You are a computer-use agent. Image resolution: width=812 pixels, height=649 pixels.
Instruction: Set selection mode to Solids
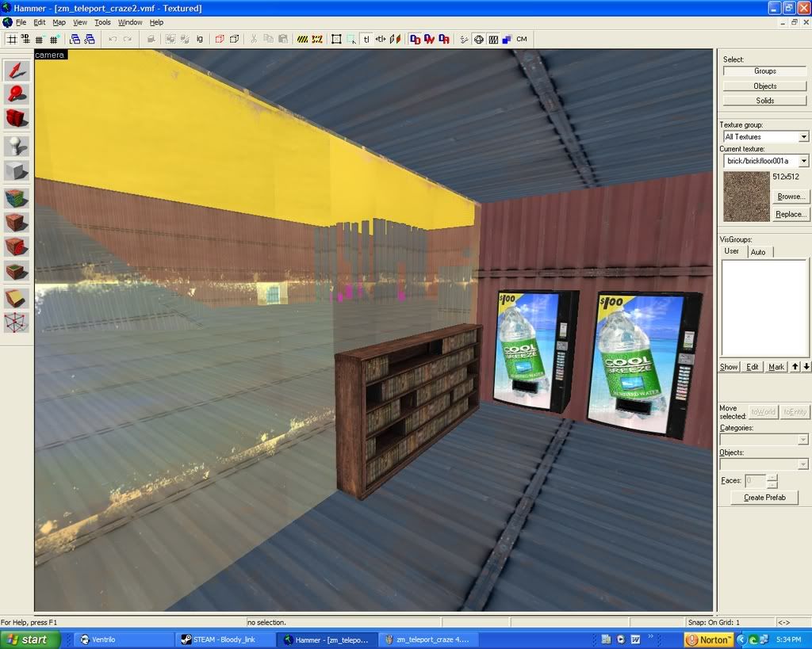click(x=764, y=101)
